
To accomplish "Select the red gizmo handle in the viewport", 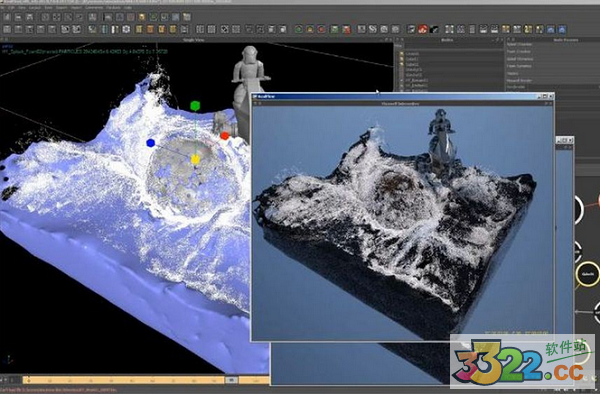I will click(x=225, y=136).
